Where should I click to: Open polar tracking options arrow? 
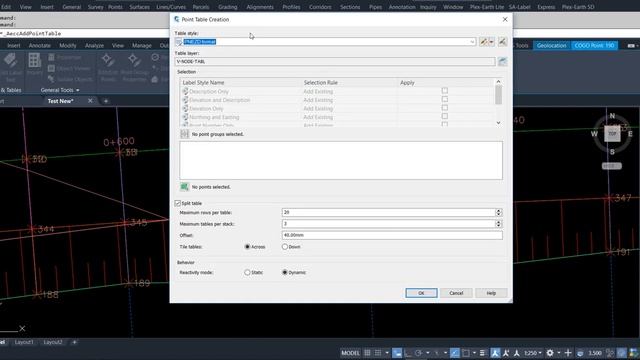coord(427,353)
